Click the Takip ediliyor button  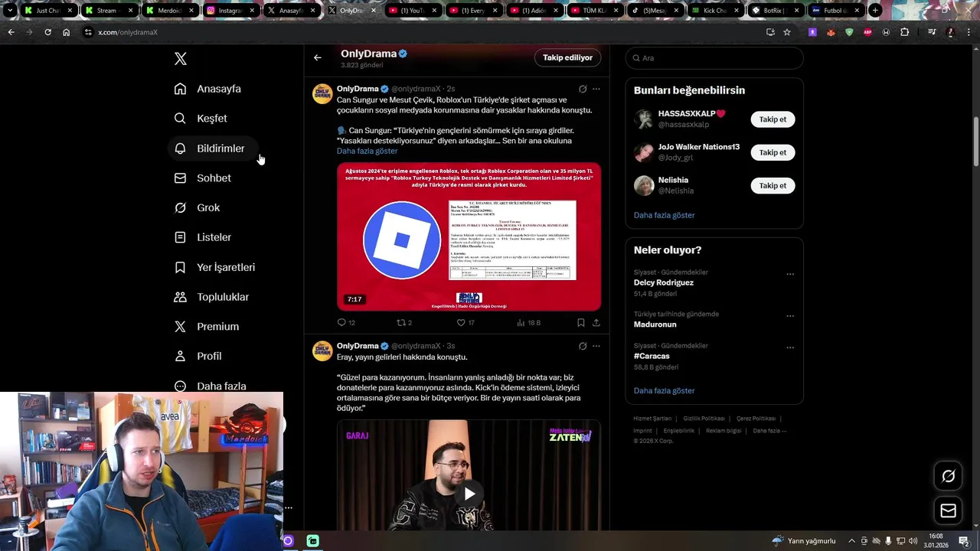point(567,57)
